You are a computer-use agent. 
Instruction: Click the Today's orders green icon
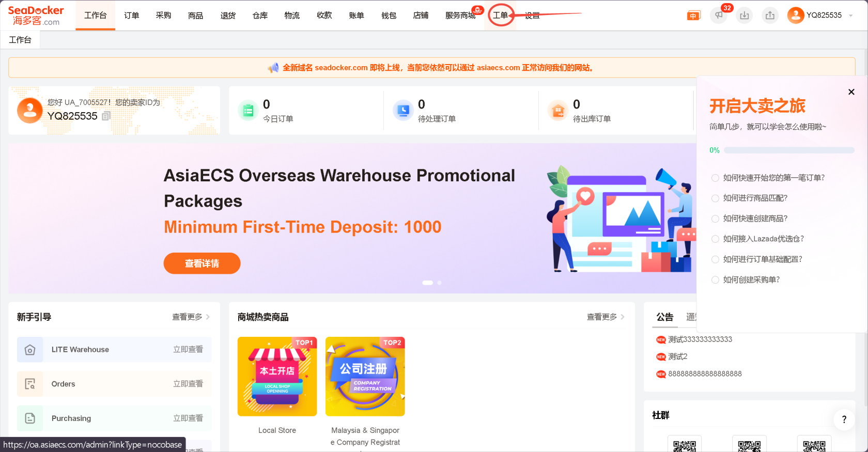pyautogui.click(x=248, y=111)
